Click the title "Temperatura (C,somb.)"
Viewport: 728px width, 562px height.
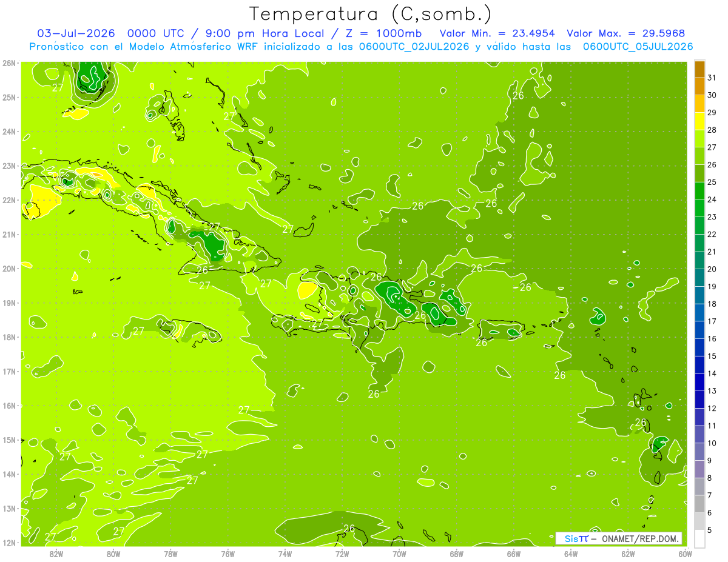(370, 15)
